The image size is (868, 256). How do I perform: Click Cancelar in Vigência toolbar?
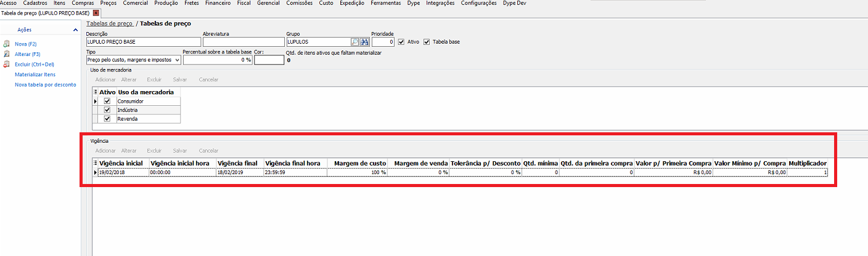208,150
